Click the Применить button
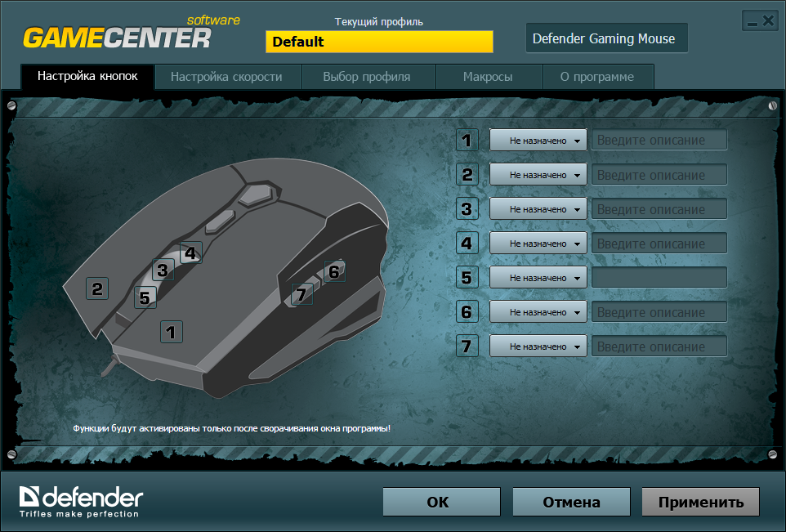 (x=701, y=502)
